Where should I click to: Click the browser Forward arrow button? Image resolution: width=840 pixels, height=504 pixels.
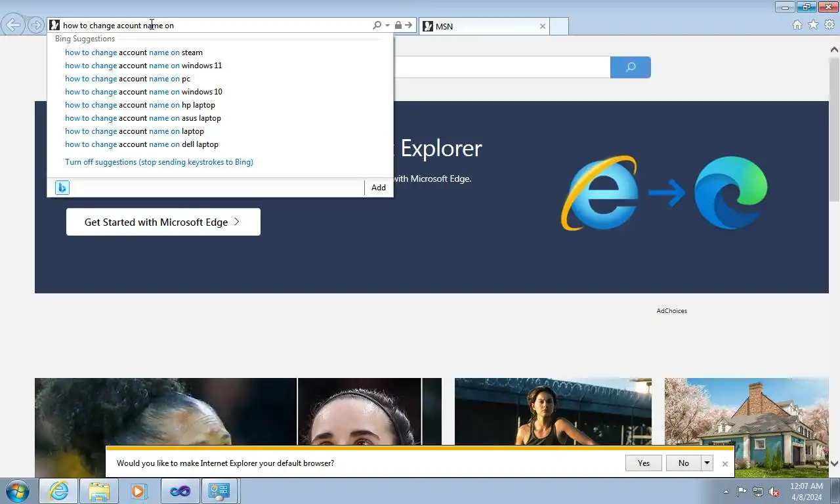35,26
